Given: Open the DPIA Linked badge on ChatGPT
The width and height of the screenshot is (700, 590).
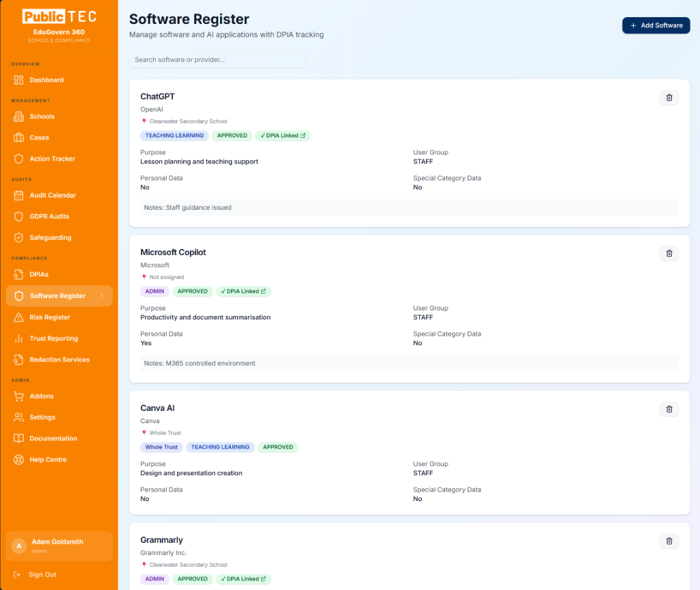Looking at the screenshot, I should click(x=283, y=135).
